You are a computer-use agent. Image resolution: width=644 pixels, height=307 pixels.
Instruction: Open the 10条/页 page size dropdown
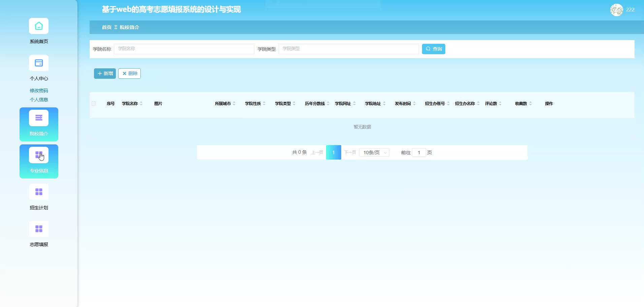click(x=374, y=152)
